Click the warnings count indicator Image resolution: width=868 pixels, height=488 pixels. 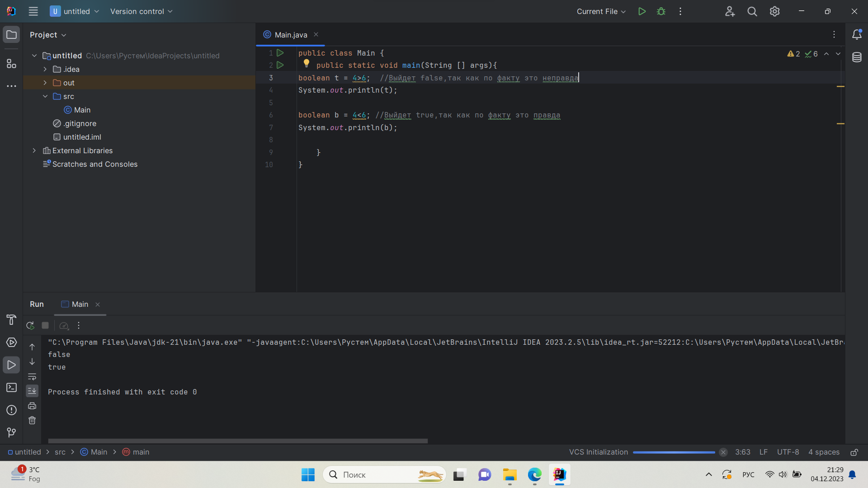pyautogui.click(x=793, y=54)
